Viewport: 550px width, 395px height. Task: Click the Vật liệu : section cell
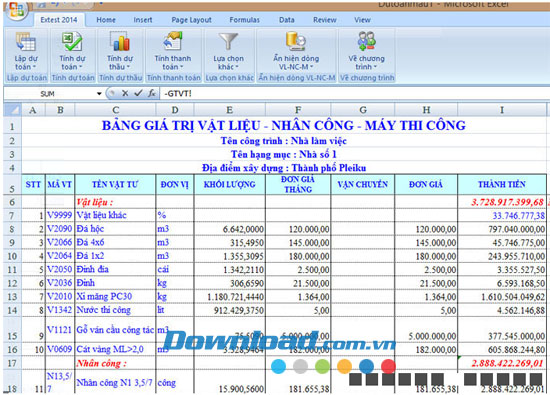115,202
